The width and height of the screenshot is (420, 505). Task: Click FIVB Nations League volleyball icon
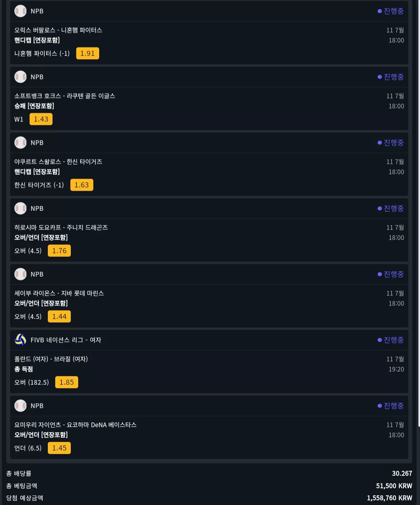(20, 340)
